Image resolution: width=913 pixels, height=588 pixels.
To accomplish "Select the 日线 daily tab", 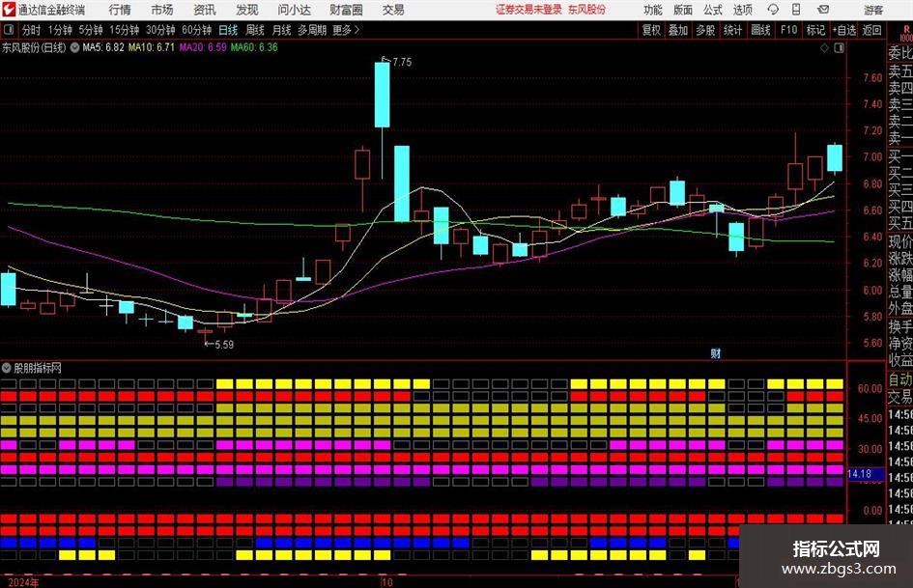I will click(x=228, y=30).
